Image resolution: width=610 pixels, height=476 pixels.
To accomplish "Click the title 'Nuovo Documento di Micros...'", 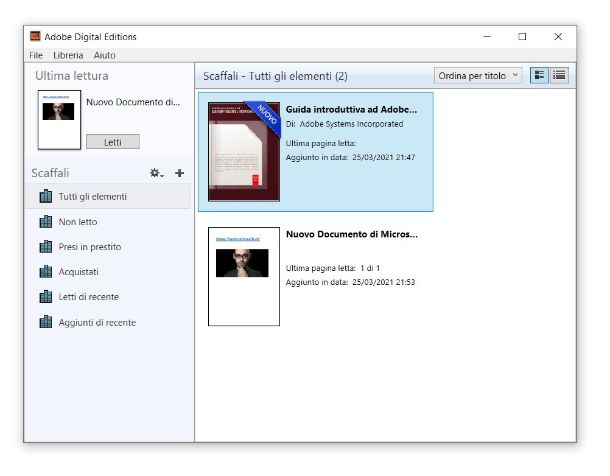I will point(352,234).
